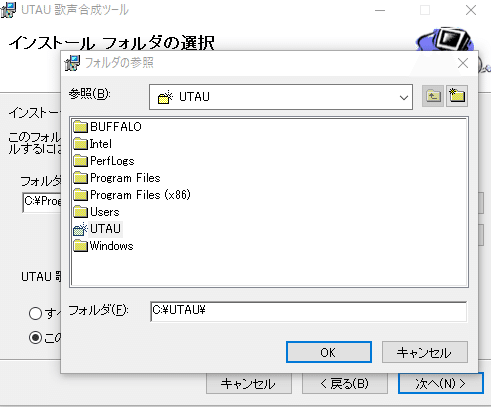Select the Intel folder name
The image size is (491, 407).
101,144
